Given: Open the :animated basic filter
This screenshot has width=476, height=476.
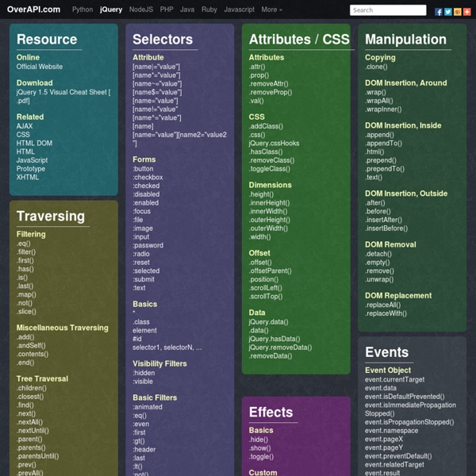Looking at the screenshot, I should [x=148, y=406].
